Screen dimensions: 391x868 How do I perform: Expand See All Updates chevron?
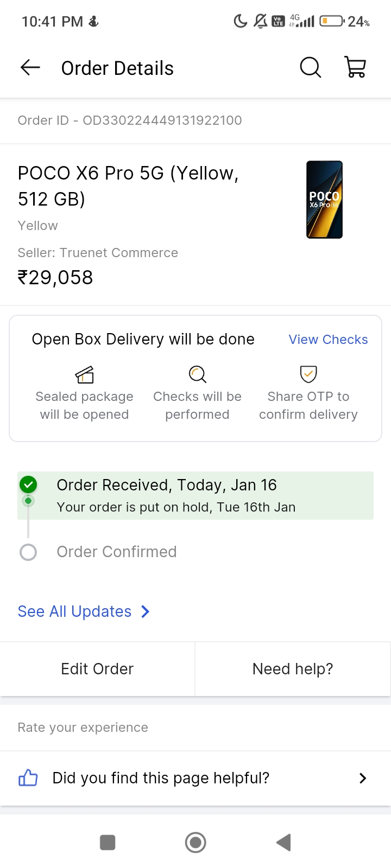145,612
